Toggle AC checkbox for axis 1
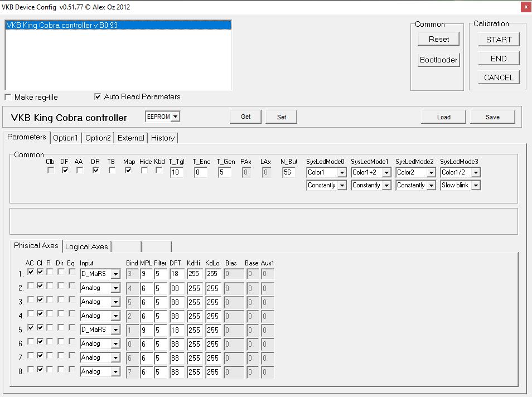Viewport: 532px width, 397px height. point(31,272)
